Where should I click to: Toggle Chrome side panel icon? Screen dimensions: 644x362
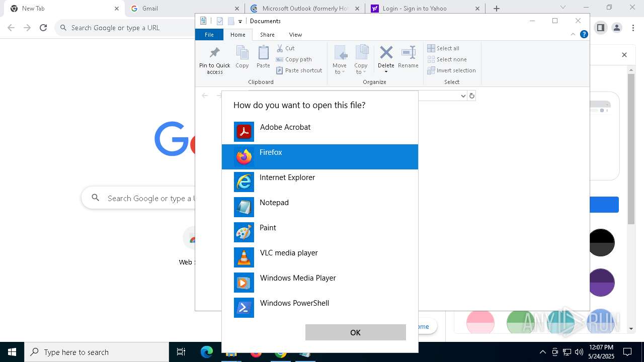pyautogui.click(x=600, y=28)
